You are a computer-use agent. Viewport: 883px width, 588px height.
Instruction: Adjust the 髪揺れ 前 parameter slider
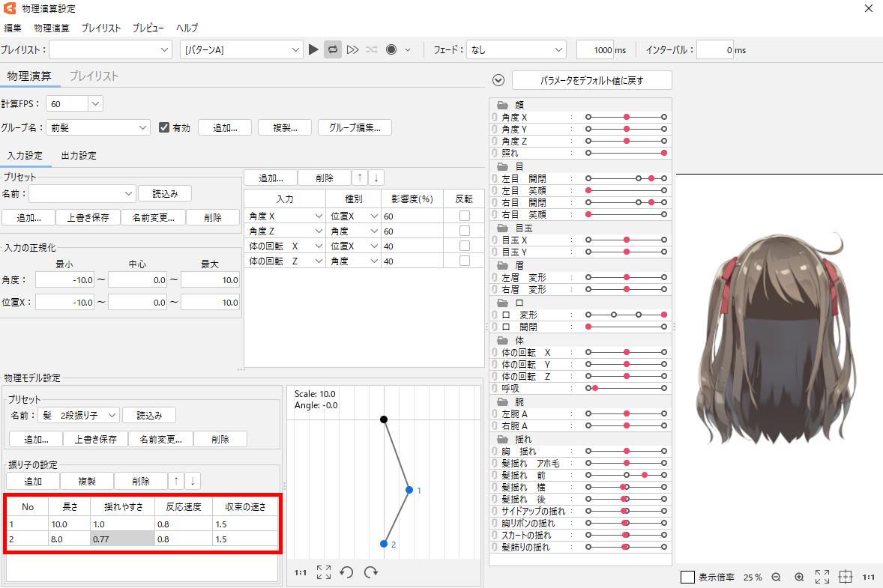coord(626,476)
